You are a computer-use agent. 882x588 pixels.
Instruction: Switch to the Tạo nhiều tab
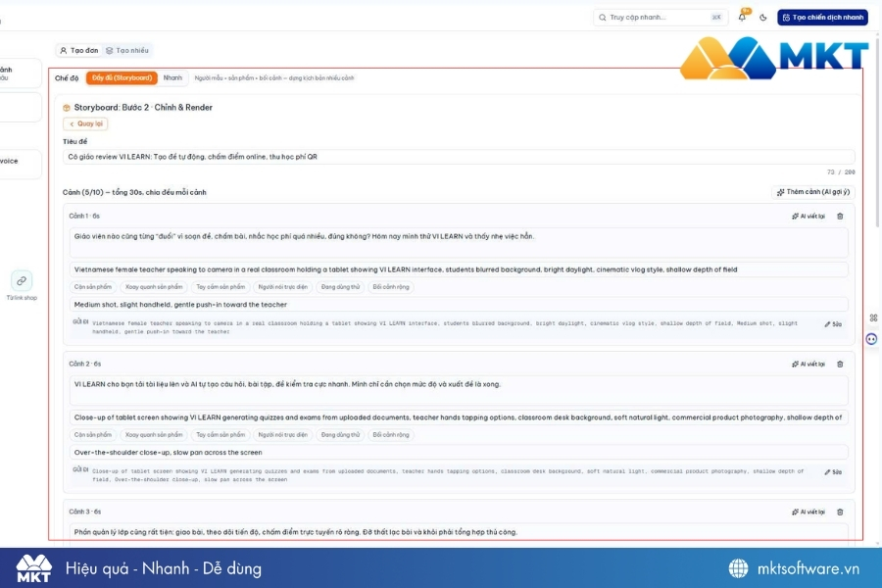point(127,51)
